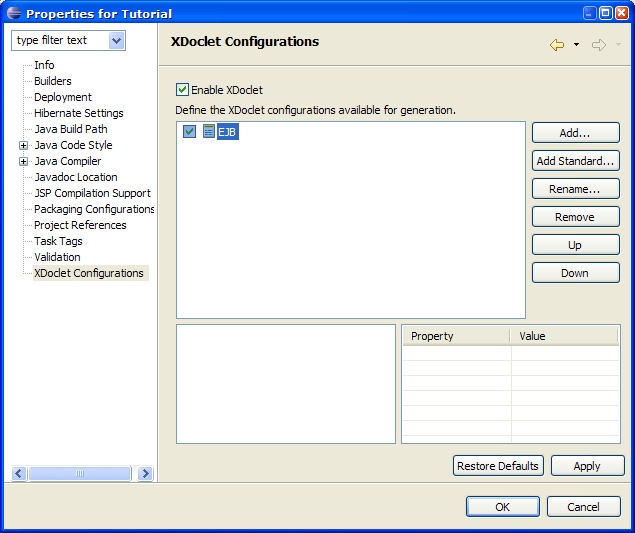635x533 pixels.
Task: Click the back navigation arrow icon
Action: (x=557, y=45)
